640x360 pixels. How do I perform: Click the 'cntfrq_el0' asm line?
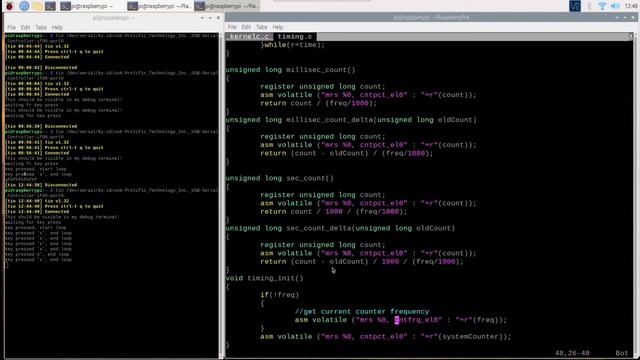point(400,320)
